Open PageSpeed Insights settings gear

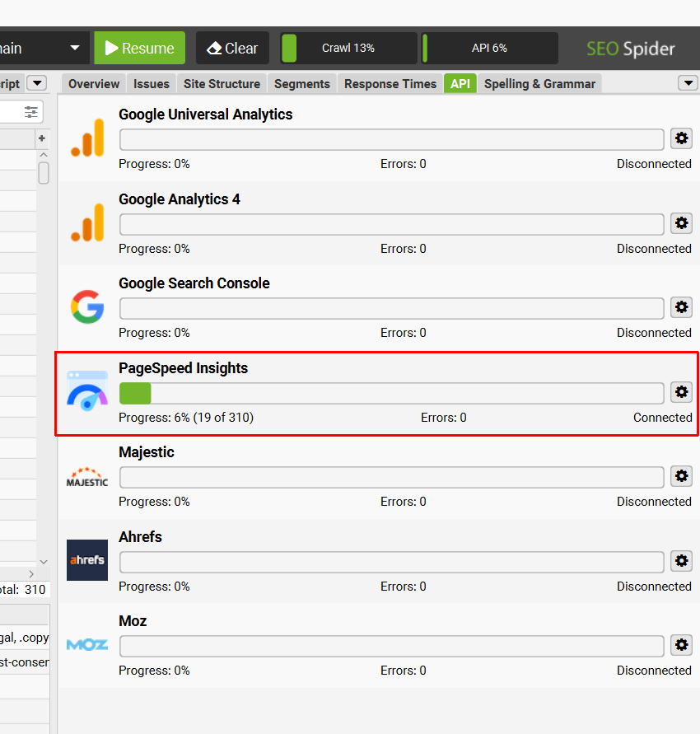click(x=681, y=392)
